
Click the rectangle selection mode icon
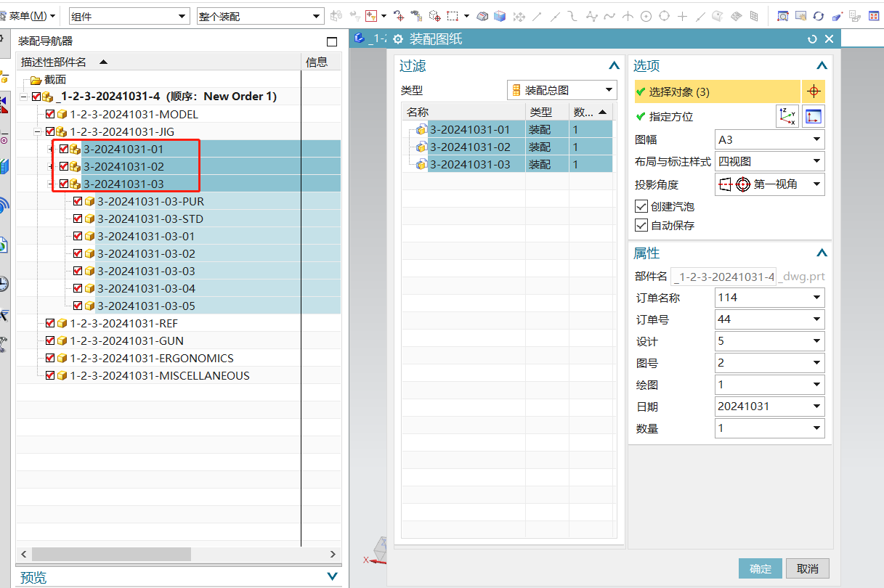(x=453, y=16)
